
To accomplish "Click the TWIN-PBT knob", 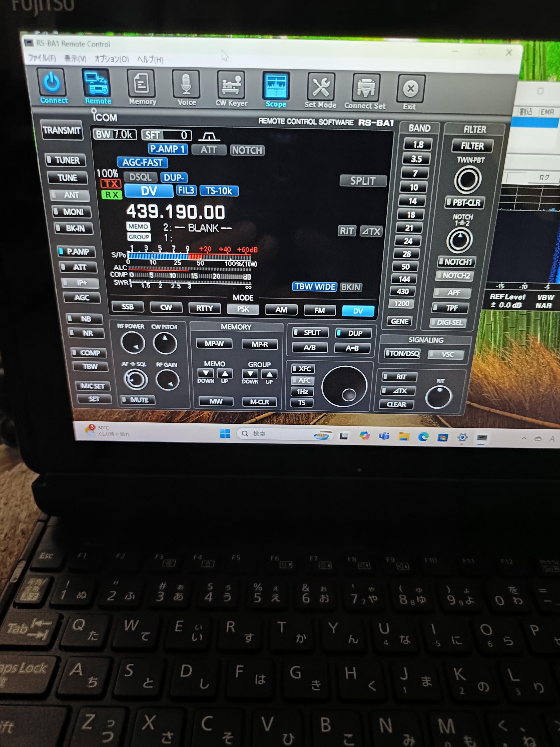I will 468,180.
